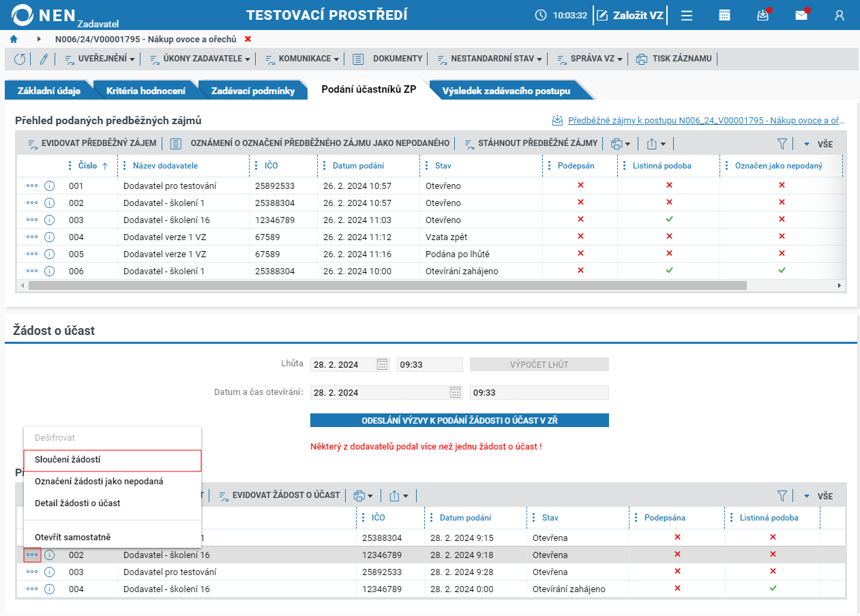860x616 pixels.
Task: Click ODESLÁNÍ VÝZVY K PODÁNÍ ŽÁDOSTI O ÚČAST V ZŘ
Action: [460, 420]
